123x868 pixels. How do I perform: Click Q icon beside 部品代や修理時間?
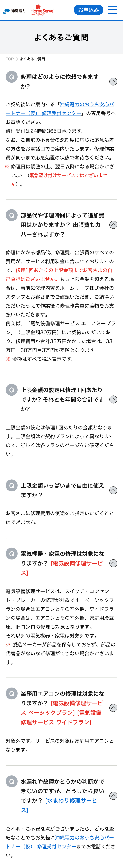coord(12,215)
